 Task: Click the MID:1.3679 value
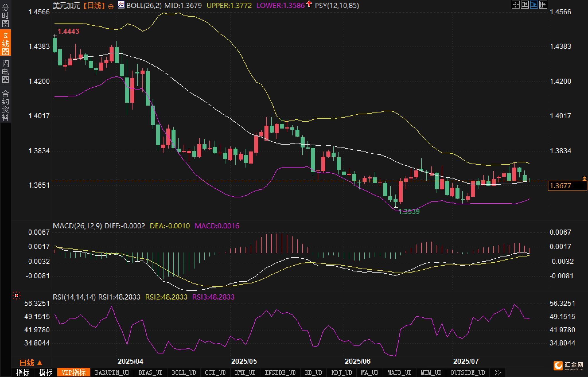pos(183,5)
